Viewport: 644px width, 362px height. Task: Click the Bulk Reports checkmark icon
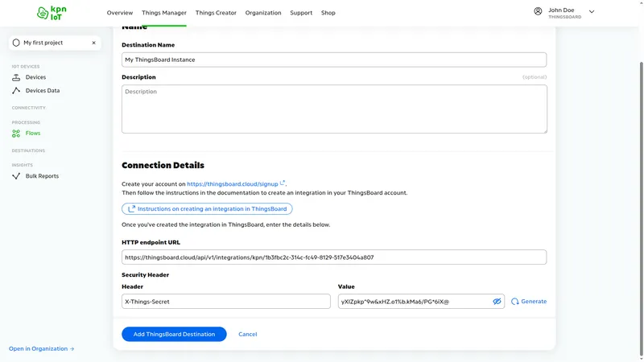(x=16, y=176)
